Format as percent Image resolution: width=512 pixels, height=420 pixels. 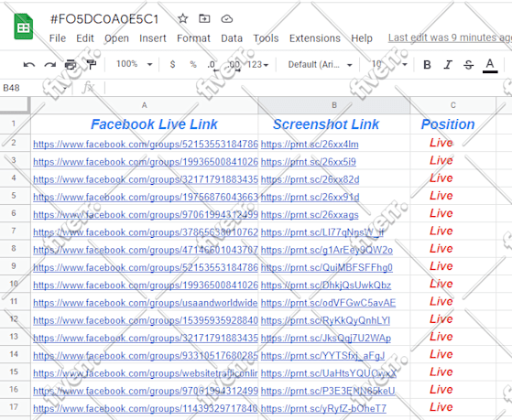[x=193, y=64]
